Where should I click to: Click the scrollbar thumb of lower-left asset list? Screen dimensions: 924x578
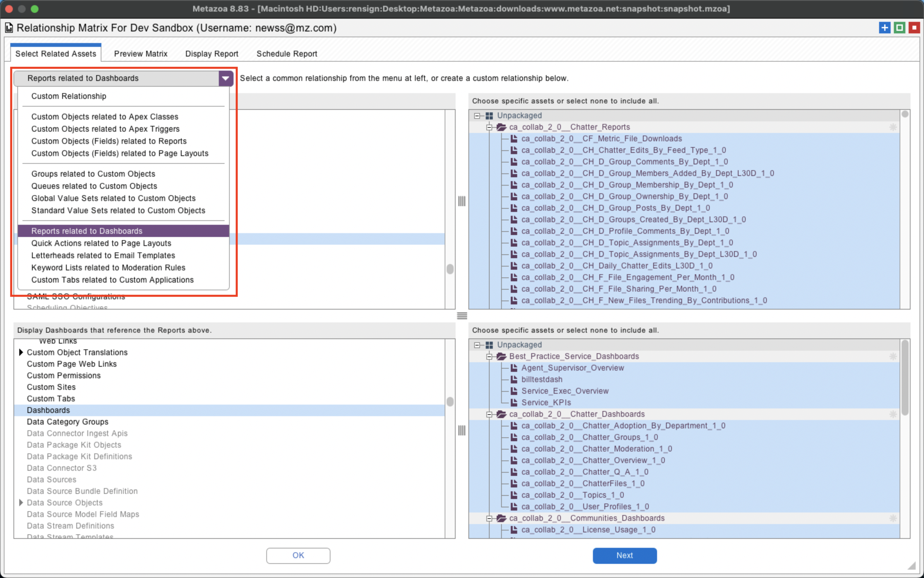[450, 402]
